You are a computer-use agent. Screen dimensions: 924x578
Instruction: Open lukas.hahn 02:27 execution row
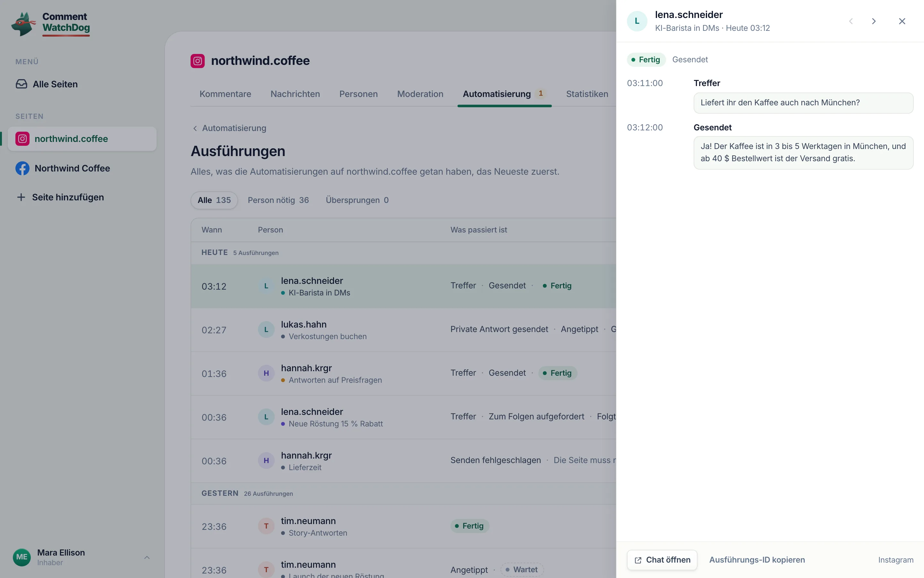[403, 330]
